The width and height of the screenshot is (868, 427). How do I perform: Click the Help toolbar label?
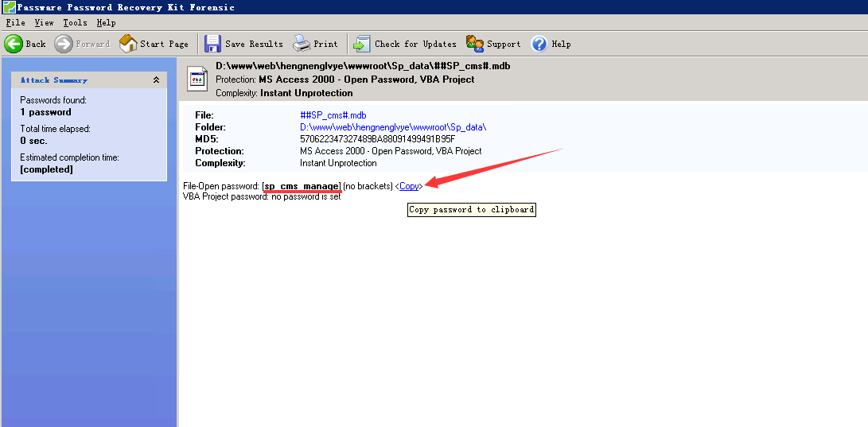pos(561,44)
